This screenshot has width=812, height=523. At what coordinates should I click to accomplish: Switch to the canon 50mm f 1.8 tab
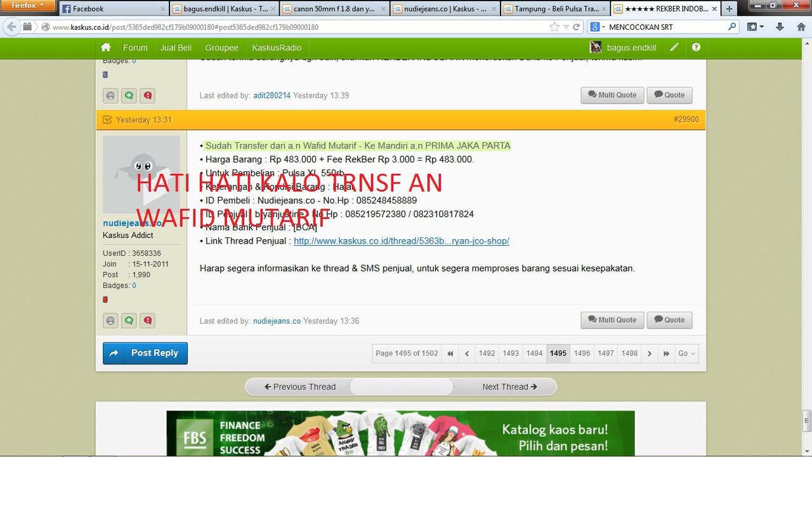[334, 9]
